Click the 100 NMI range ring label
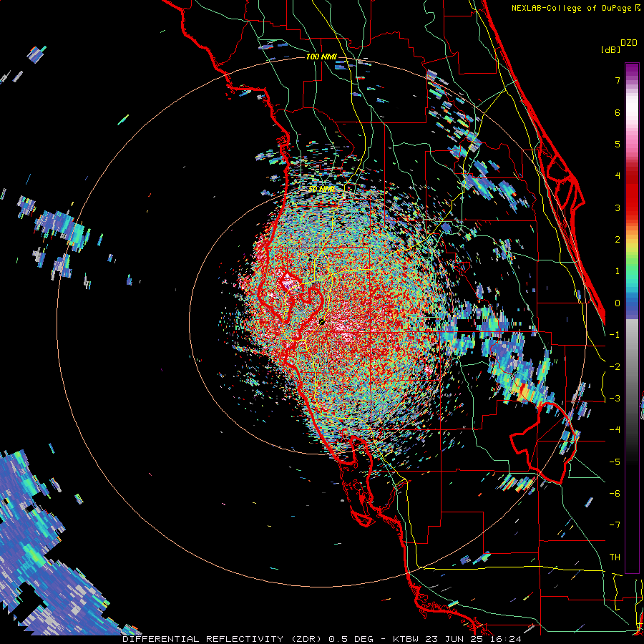Viewport: 644px width, 644px height. pyautogui.click(x=321, y=57)
